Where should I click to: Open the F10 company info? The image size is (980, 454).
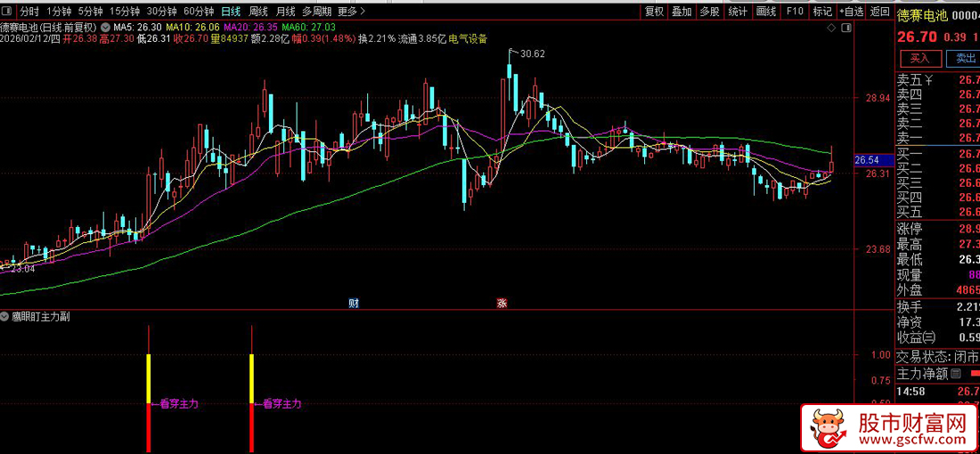pos(795,12)
